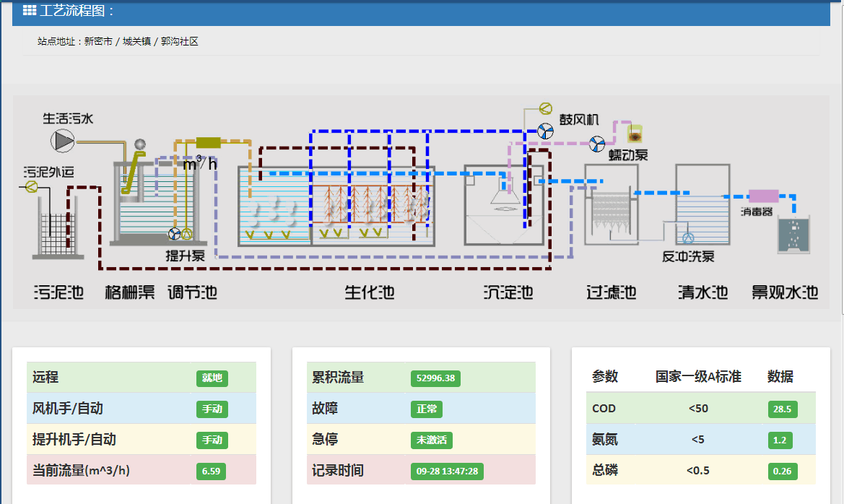Click the 污泥外运 valve icon

(x=31, y=187)
